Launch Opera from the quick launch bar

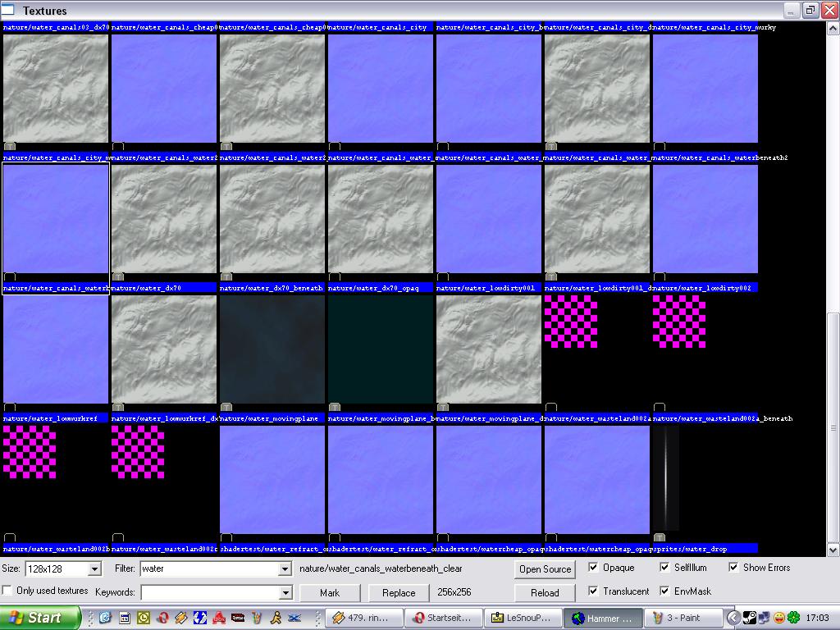(163, 618)
